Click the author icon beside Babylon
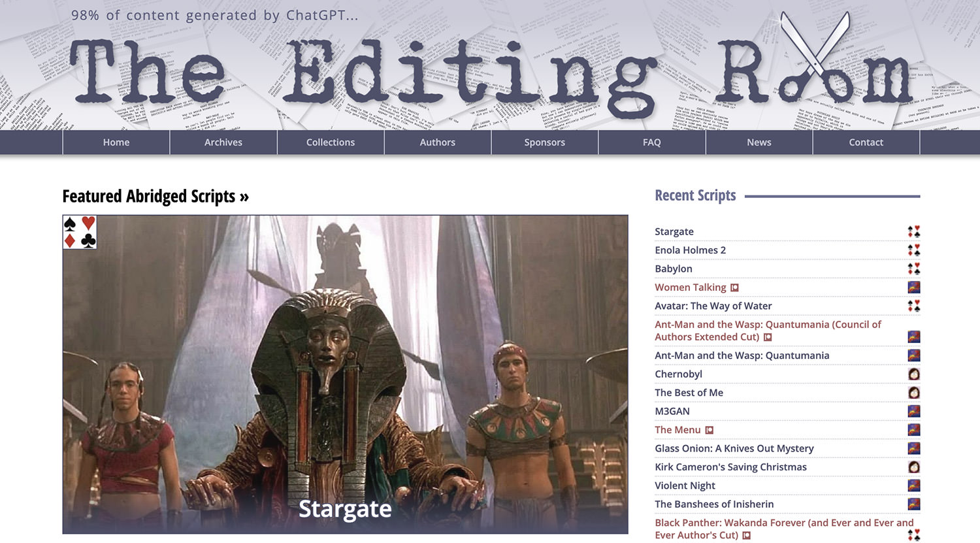This screenshot has width=980, height=543. [914, 269]
